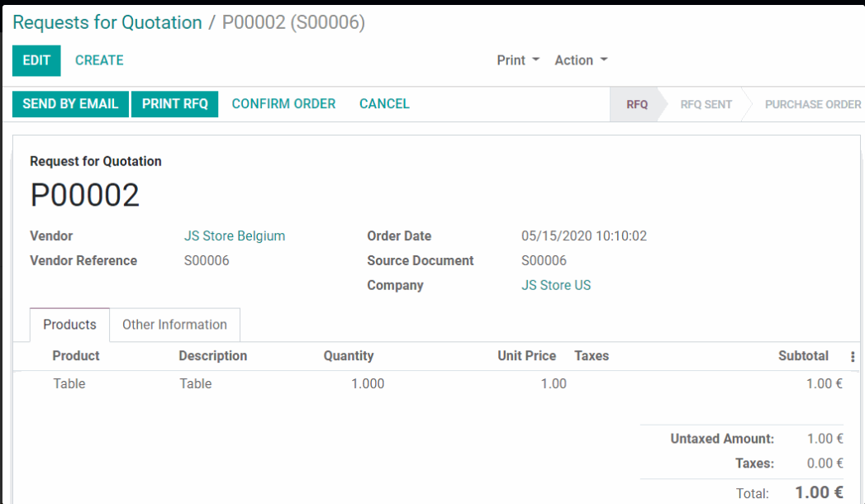Select the PURCHASE ORDER status stage
Screen dimensions: 865x504
pyautogui.click(x=812, y=105)
